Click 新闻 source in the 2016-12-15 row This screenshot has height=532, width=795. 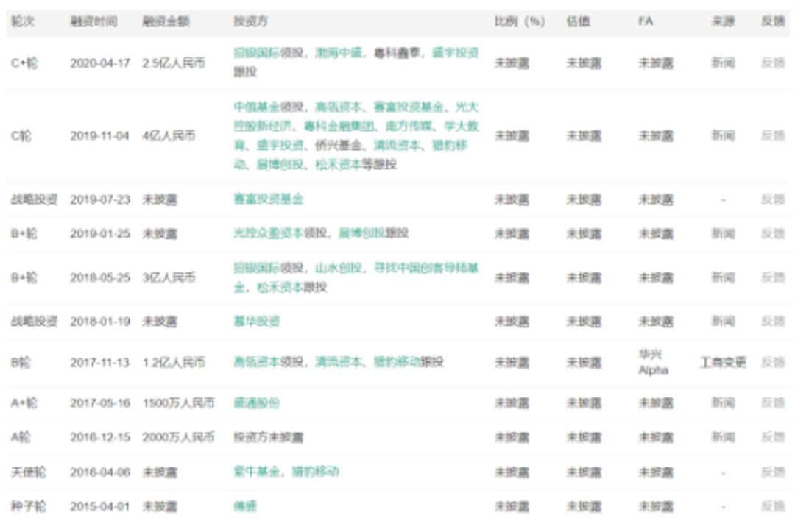click(723, 437)
